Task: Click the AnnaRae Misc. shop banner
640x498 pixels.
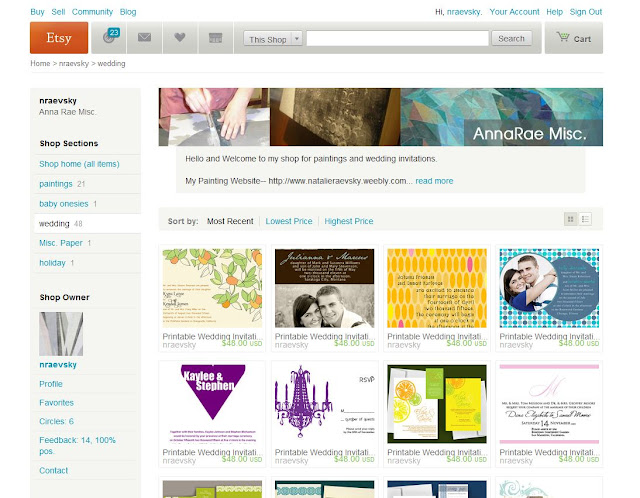Action: (x=380, y=117)
